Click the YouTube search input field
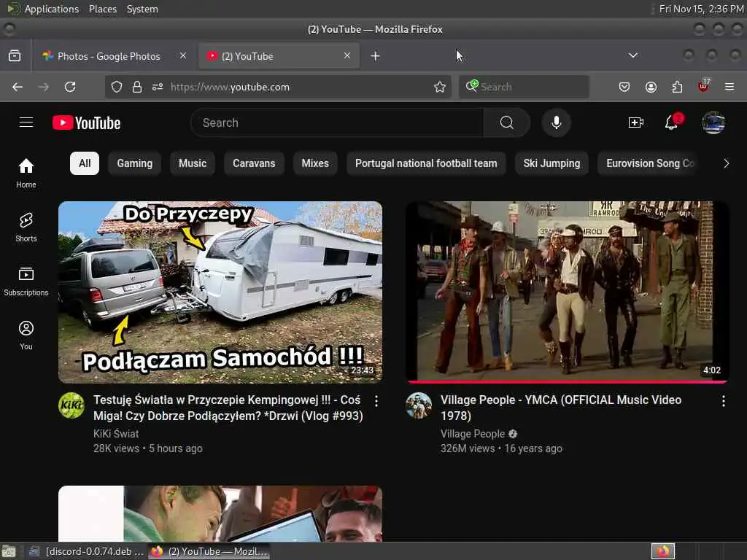The width and height of the screenshot is (747, 560). (337, 122)
